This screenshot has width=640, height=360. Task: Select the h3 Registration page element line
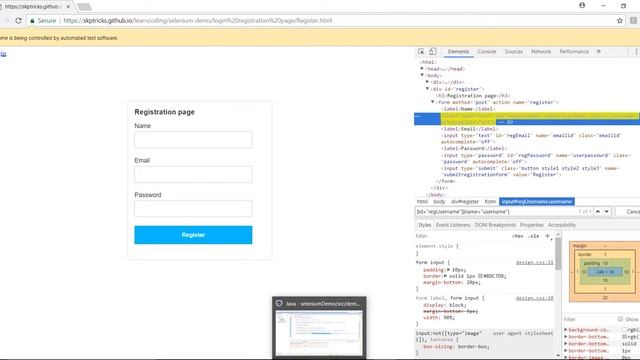tap(473, 96)
